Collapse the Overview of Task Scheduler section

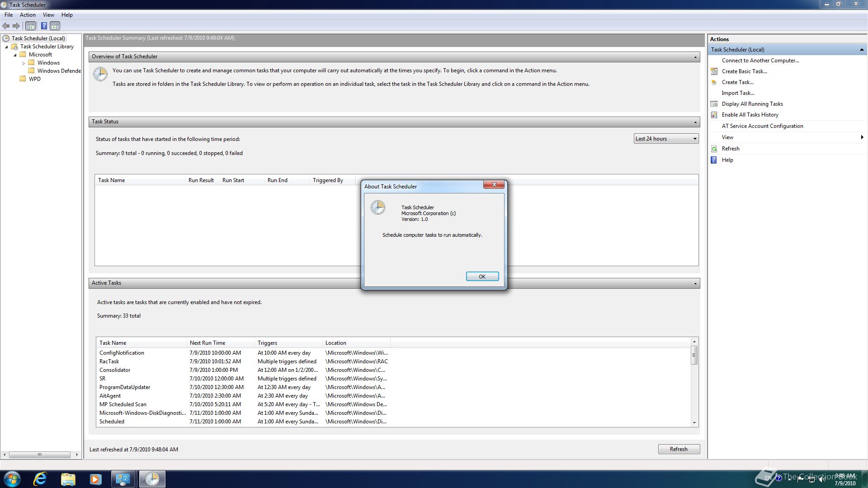tap(695, 57)
